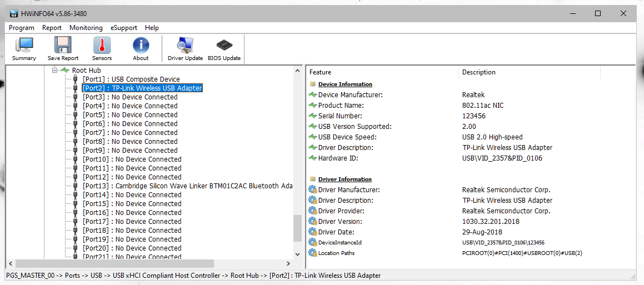Screen dimensions: 644x285
Task: Click the status bar device path text
Action: 193,276
